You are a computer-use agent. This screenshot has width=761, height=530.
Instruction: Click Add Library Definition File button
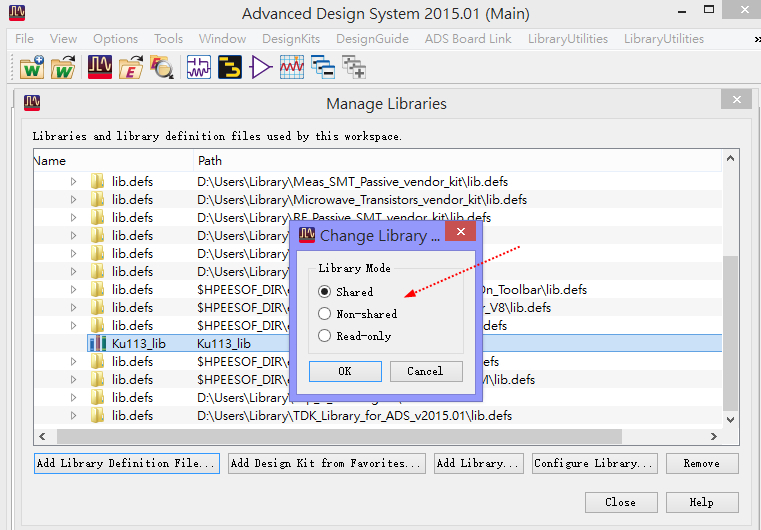pos(127,464)
